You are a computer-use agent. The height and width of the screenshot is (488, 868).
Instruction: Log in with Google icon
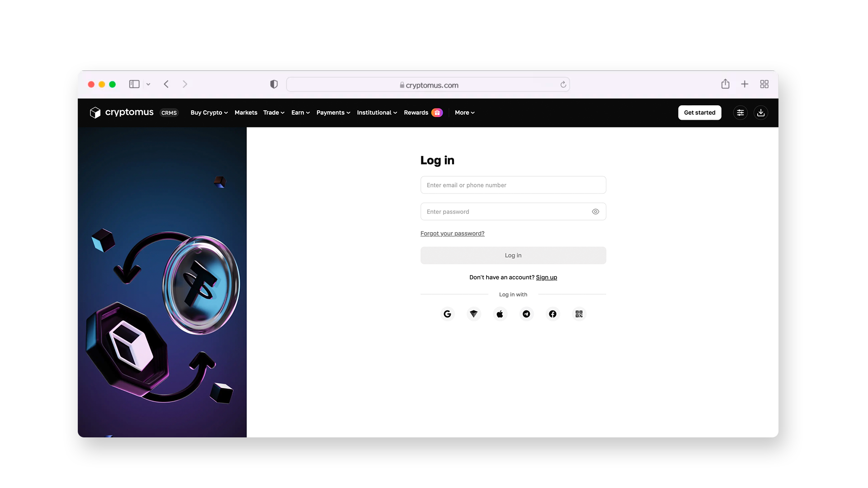coord(447,314)
